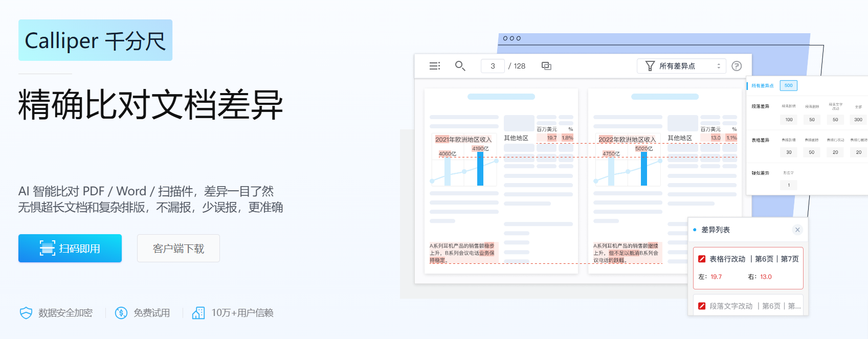The image size is (868, 339).
Task: Open the 所有差异点 filter dropdown
Action: click(681, 66)
